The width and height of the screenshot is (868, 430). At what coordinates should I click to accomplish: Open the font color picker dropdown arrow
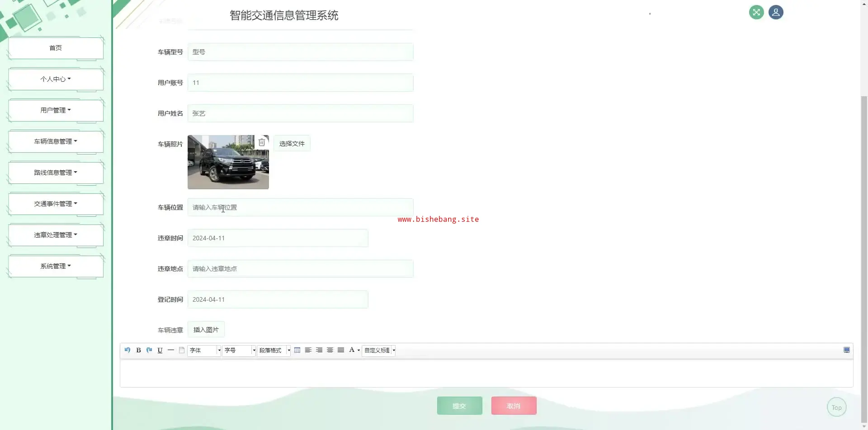359,351
